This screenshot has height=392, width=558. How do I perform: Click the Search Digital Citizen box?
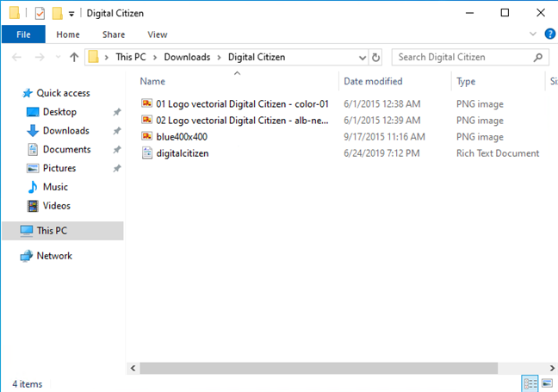coord(470,58)
